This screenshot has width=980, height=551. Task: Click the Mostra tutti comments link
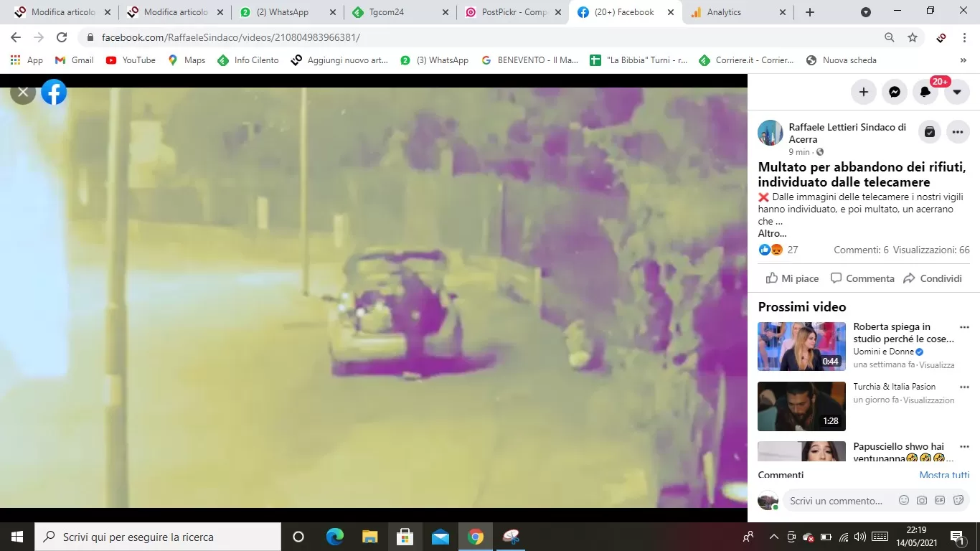[x=944, y=475]
